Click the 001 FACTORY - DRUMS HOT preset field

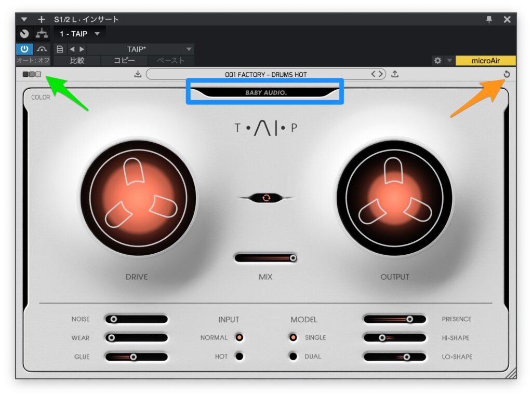coord(265,74)
